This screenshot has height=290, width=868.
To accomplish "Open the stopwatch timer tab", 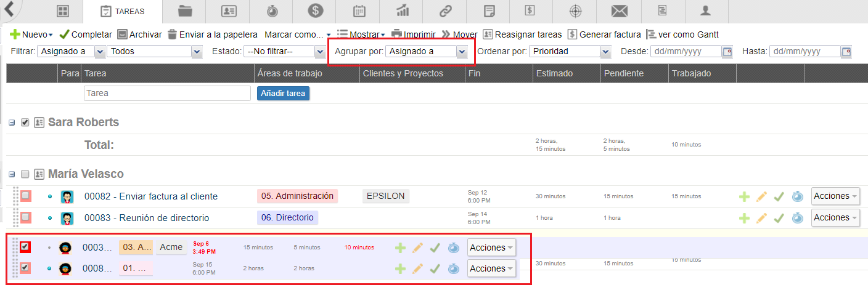I will tap(272, 11).
